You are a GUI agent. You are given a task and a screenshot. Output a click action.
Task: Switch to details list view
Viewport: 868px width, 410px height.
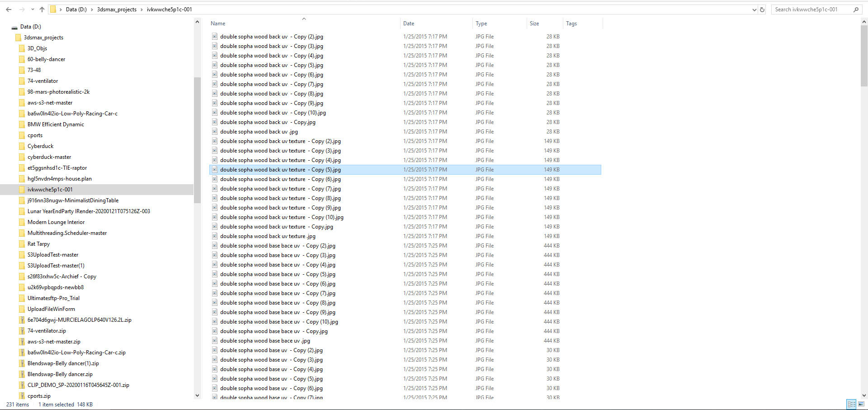click(851, 404)
